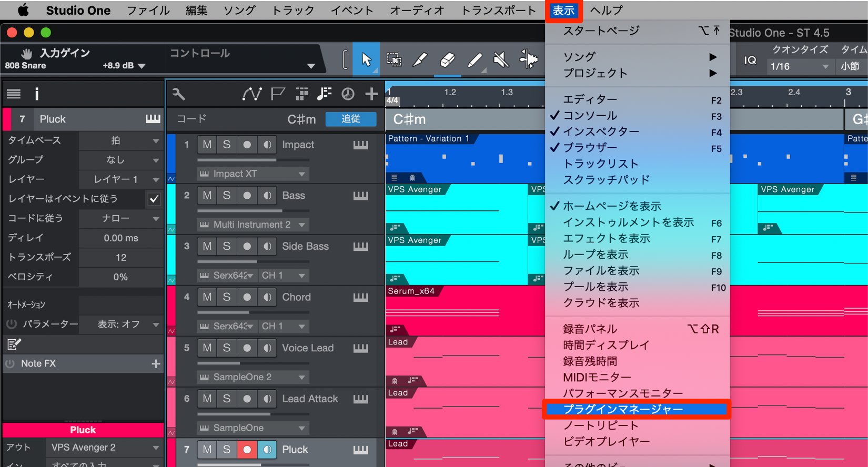868x467 pixels.
Task: Open the group dropdown showing なし
Action: (120, 160)
